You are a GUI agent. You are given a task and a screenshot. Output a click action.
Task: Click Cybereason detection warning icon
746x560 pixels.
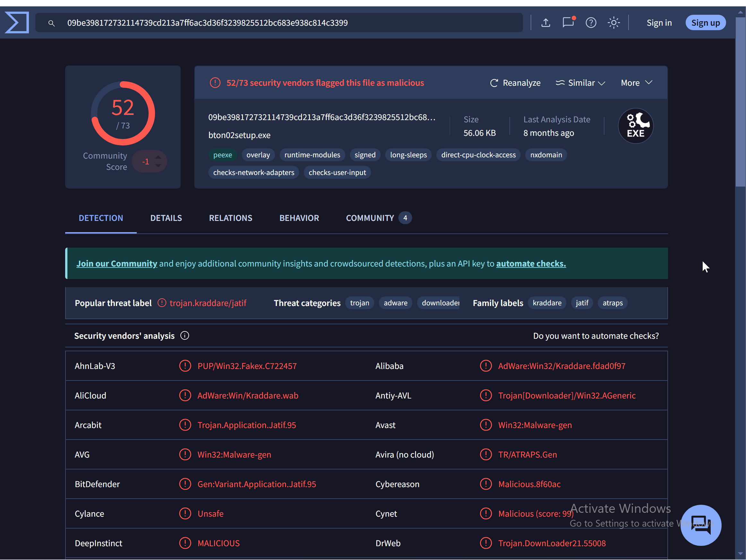pyautogui.click(x=486, y=484)
